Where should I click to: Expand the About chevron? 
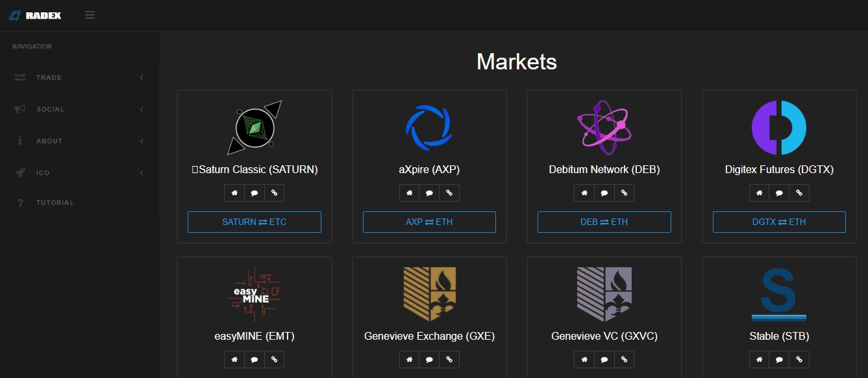click(x=142, y=141)
